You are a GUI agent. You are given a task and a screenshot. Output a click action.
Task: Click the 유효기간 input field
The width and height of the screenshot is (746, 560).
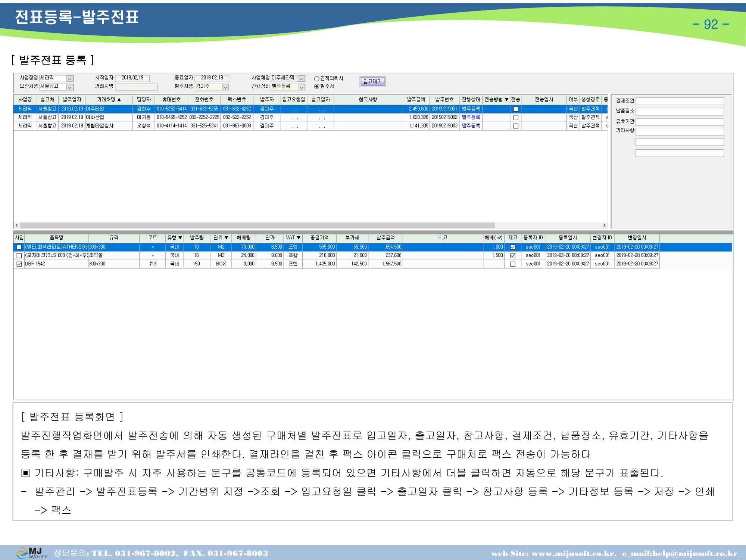(x=680, y=122)
